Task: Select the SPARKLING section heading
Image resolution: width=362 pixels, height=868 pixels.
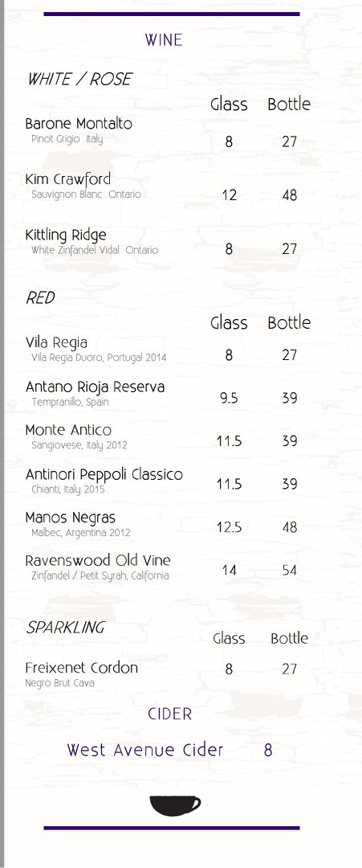Action: click(x=65, y=628)
